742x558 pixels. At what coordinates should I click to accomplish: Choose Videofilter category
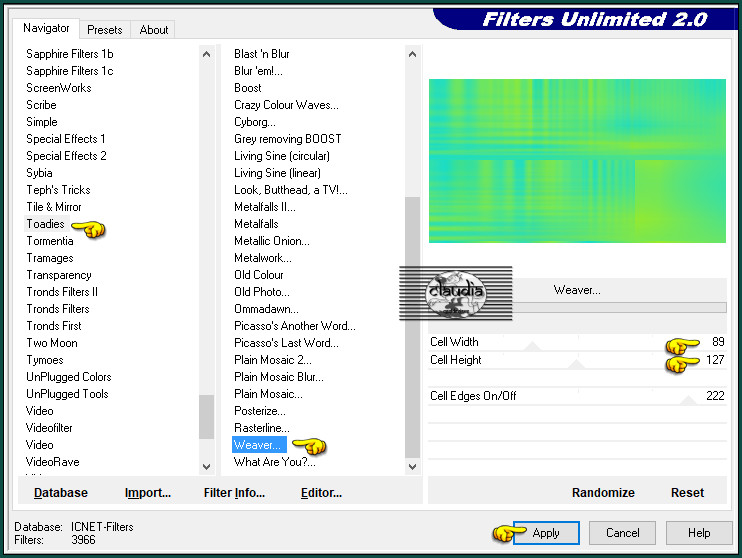(x=49, y=428)
